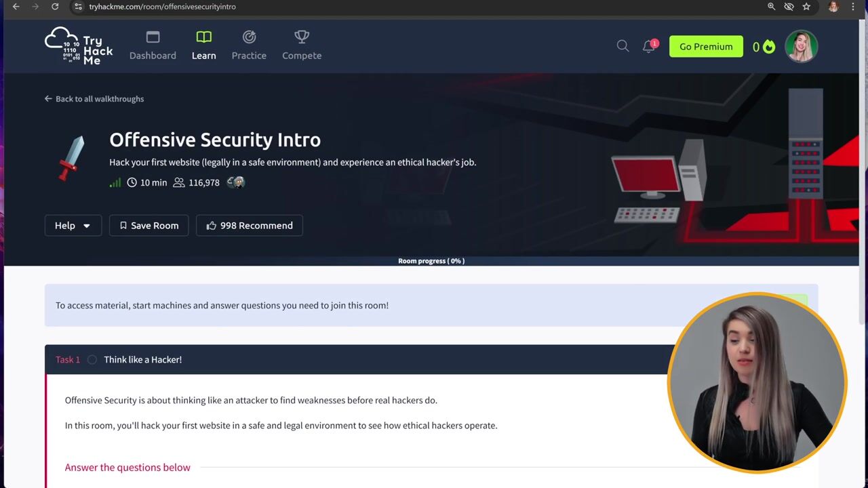Click the difficulty signal bars icon
This screenshot has width=868, height=488.
tap(115, 182)
